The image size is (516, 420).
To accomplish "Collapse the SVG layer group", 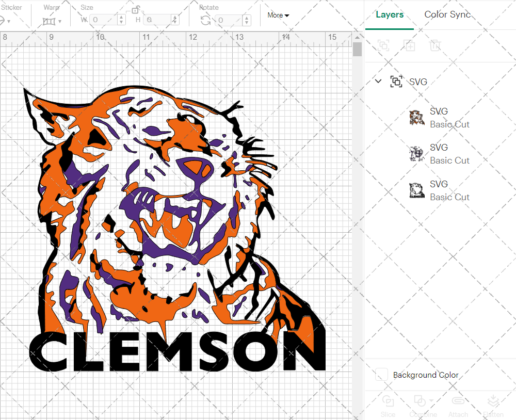I will coord(378,82).
